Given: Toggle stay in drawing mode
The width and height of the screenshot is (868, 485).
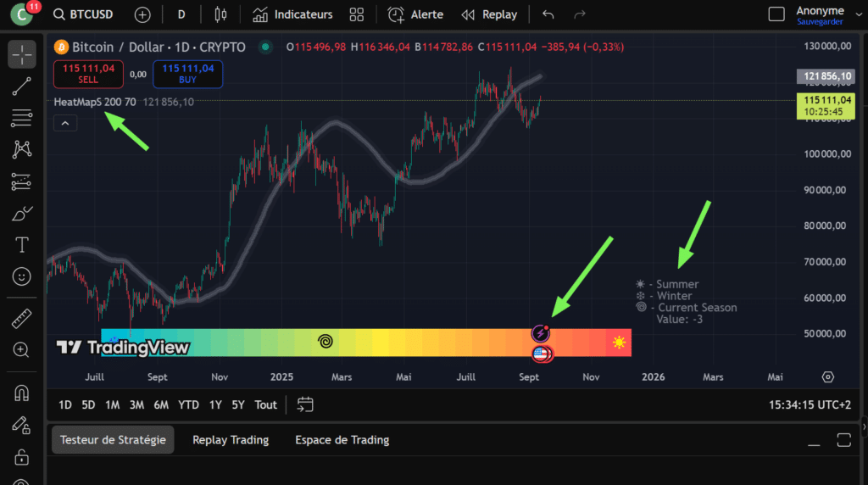Looking at the screenshot, I should 21,425.
